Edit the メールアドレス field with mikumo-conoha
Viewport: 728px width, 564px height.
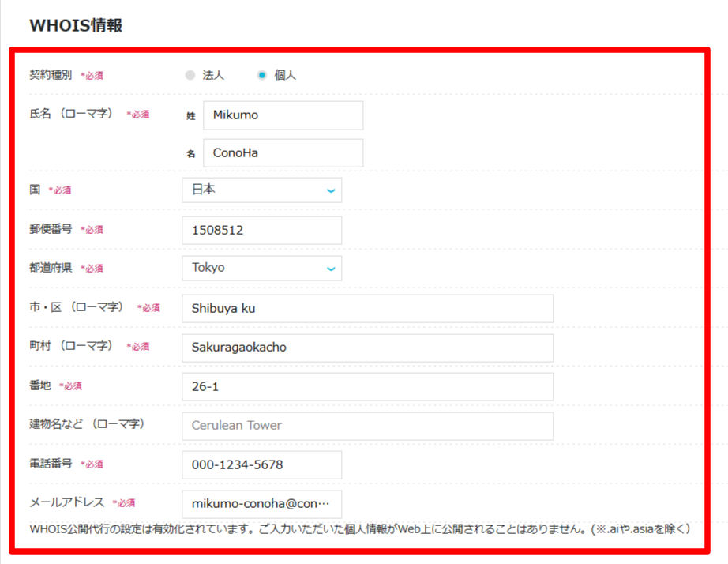point(261,504)
